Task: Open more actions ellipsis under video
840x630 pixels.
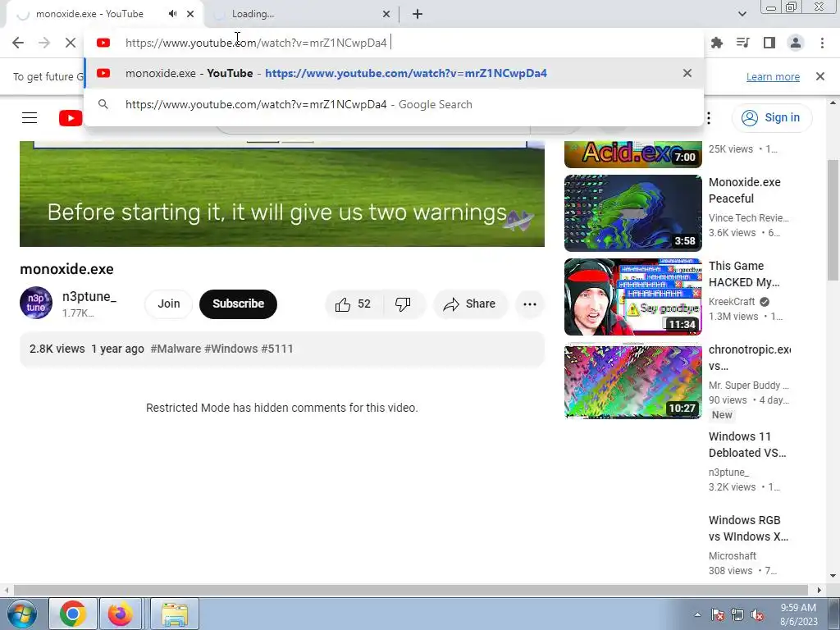Action: [530, 304]
